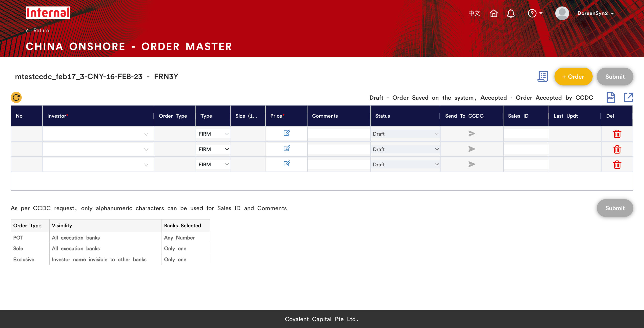Viewport: 644px width, 328px height.
Task: Open Investor dropdown in third row
Action: pyautogui.click(x=98, y=165)
